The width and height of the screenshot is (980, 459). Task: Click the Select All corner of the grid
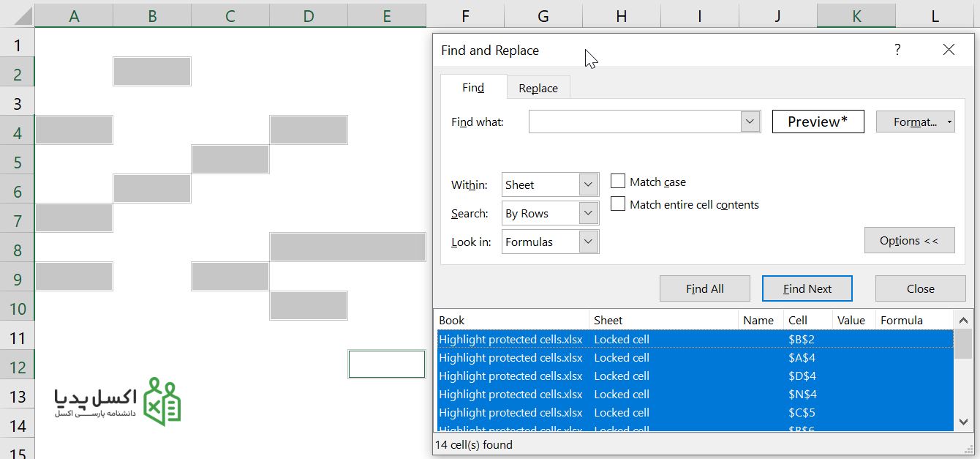pyautogui.click(x=17, y=15)
